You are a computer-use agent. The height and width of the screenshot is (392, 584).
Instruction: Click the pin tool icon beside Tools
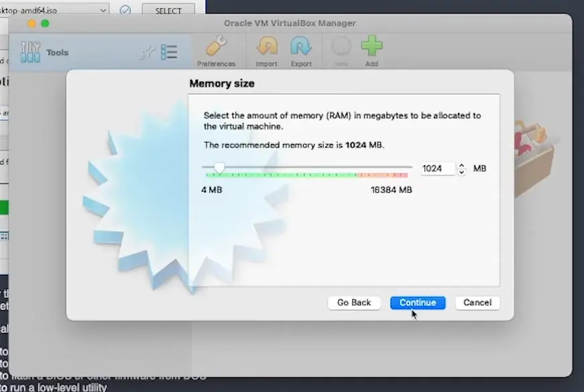click(147, 52)
